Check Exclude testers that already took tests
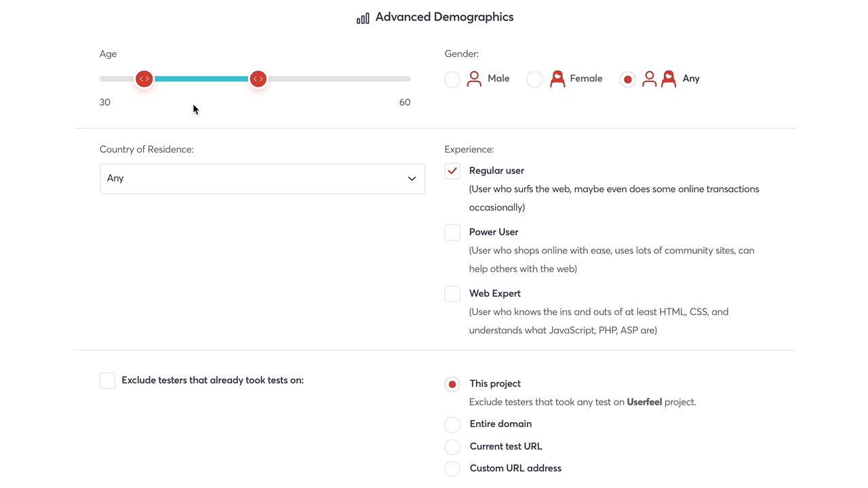Screen dimensions: 868x488 [107, 380]
